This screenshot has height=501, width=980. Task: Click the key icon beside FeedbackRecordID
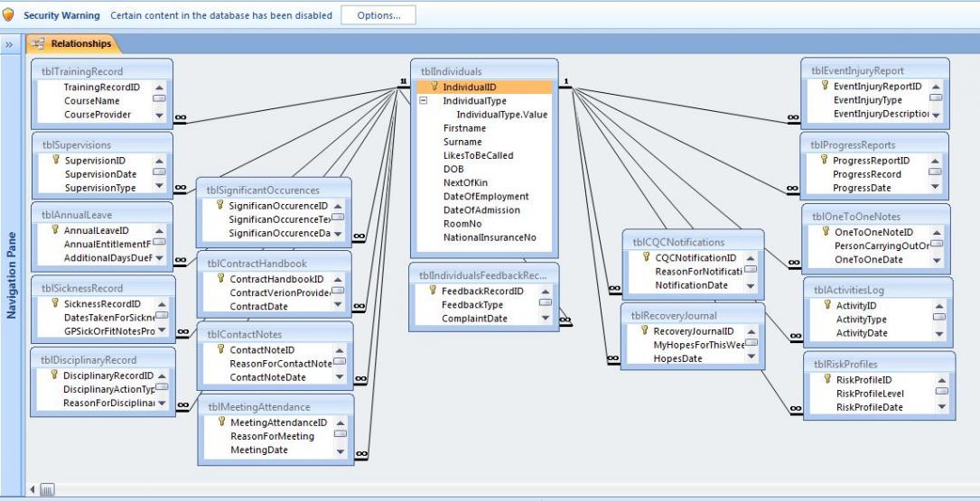432,290
